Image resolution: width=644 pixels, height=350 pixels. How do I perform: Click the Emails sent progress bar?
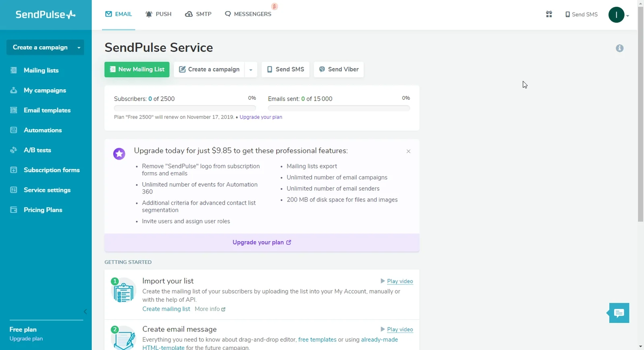click(339, 108)
